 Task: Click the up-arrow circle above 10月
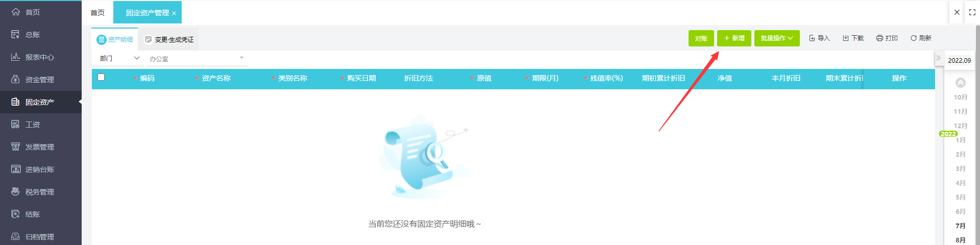coord(961,83)
